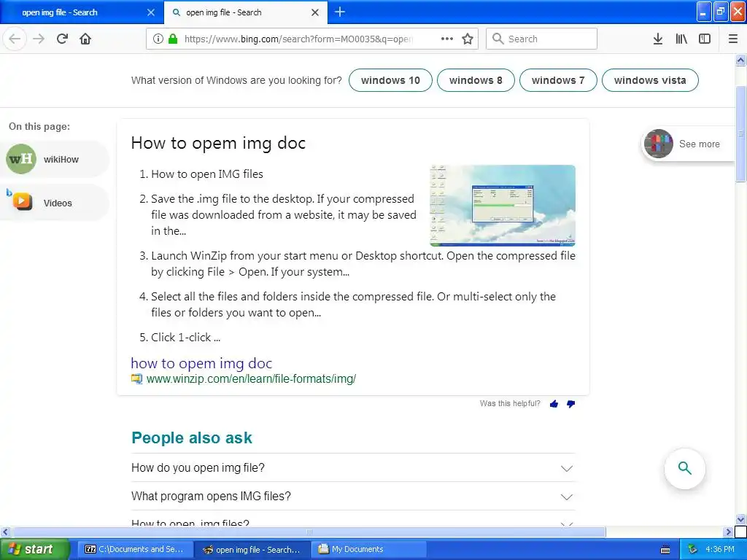
Task: Open the Windows Start menu
Action: coord(34,549)
